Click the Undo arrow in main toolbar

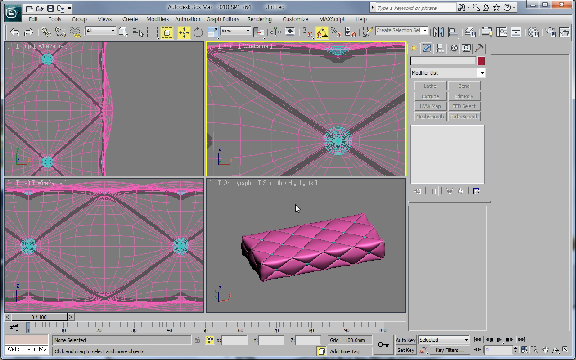[x=15, y=32]
